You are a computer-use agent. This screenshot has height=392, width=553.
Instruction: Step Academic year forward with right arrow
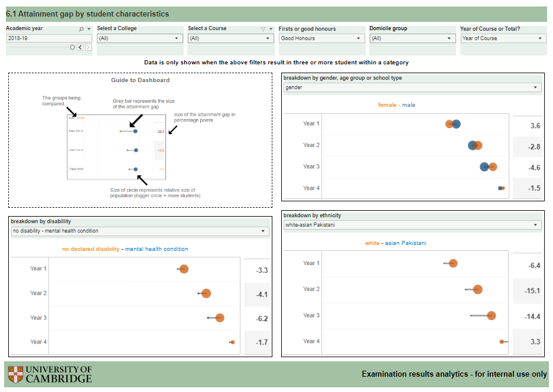coord(88,47)
